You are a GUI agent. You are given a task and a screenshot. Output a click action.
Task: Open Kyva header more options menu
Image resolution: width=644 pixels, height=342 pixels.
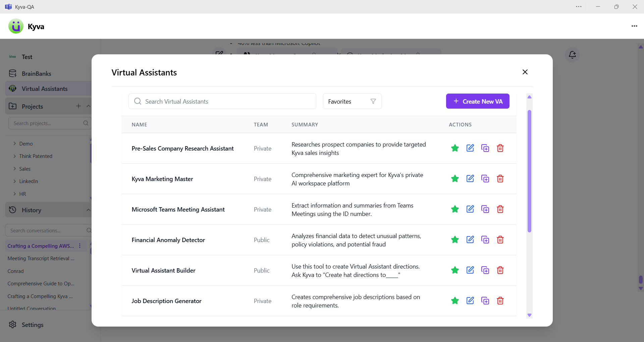coord(634,26)
